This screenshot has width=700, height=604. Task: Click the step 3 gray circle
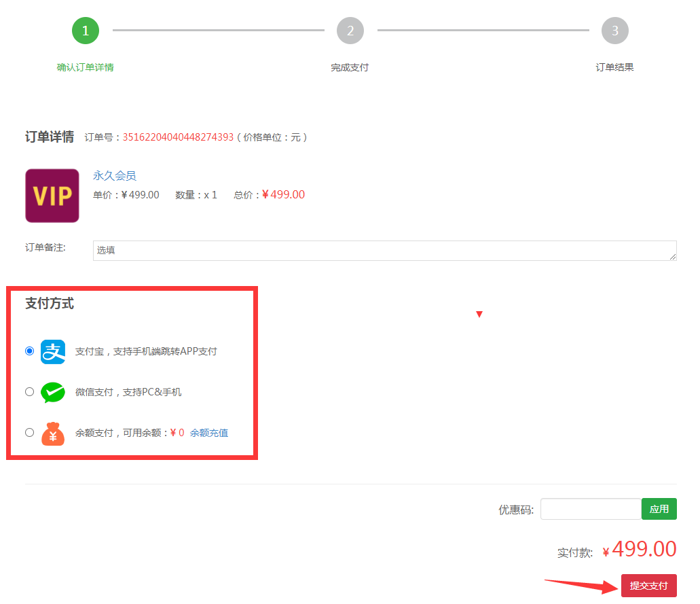[x=614, y=31]
